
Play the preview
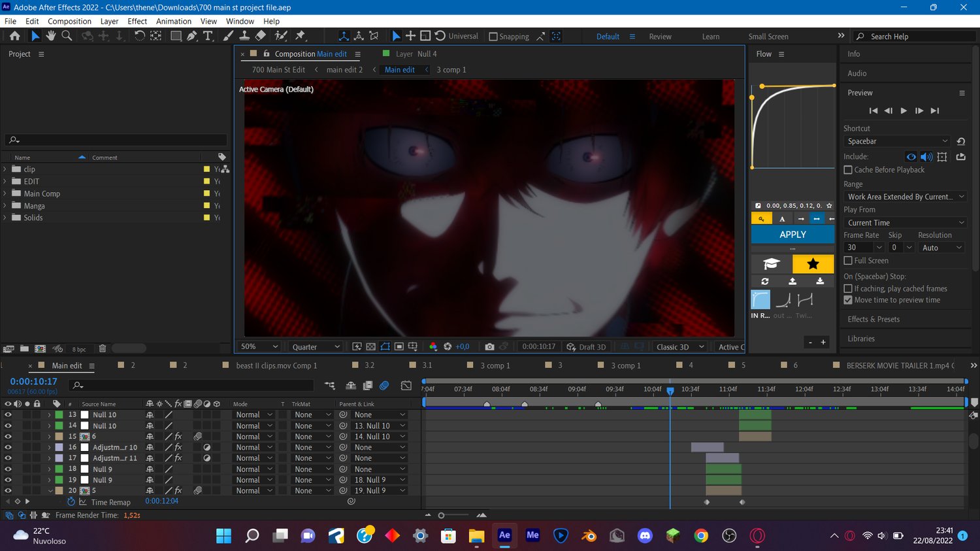click(904, 110)
